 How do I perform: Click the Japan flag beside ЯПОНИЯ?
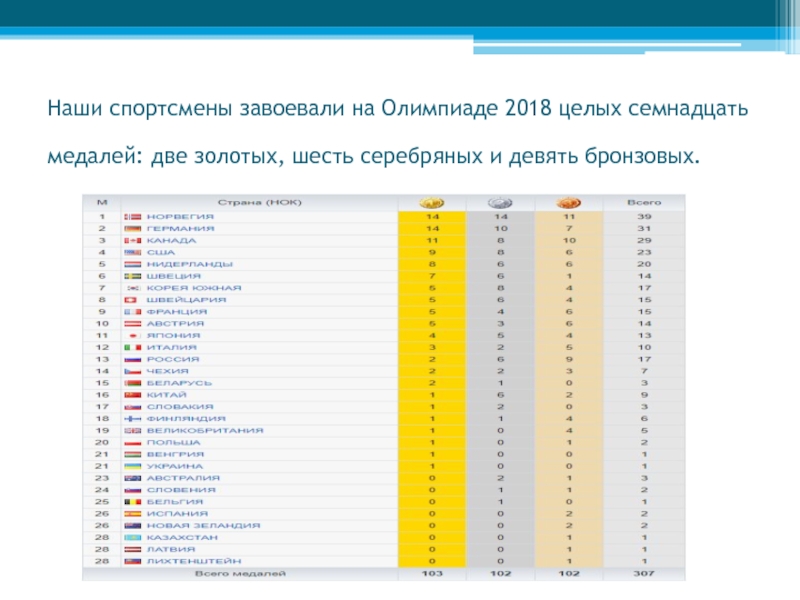(133, 335)
